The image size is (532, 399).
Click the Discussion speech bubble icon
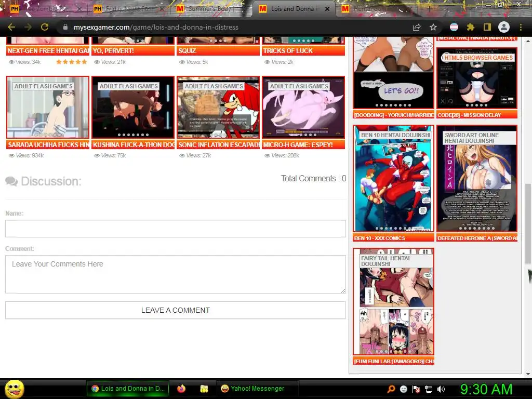[11, 181]
